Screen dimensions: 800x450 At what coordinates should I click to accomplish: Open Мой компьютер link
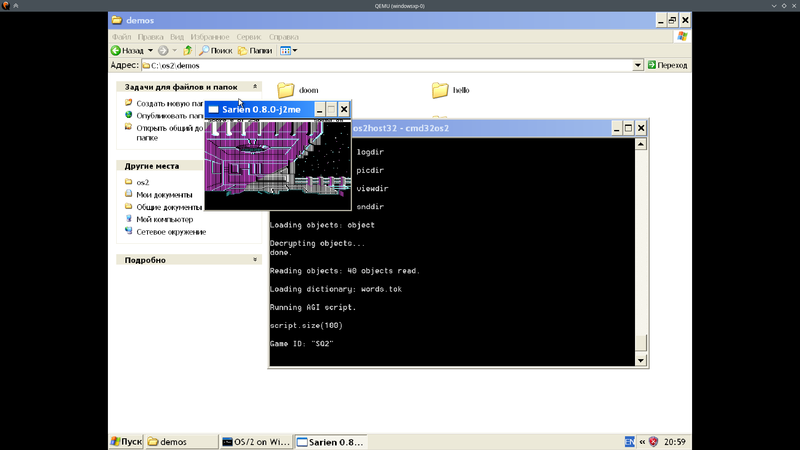(x=164, y=219)
